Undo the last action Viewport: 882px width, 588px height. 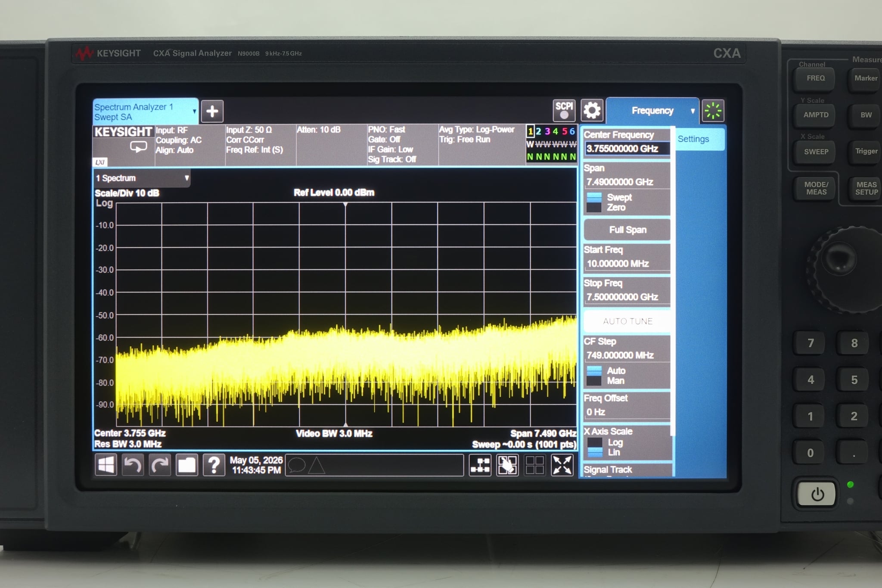coord(133,465)
